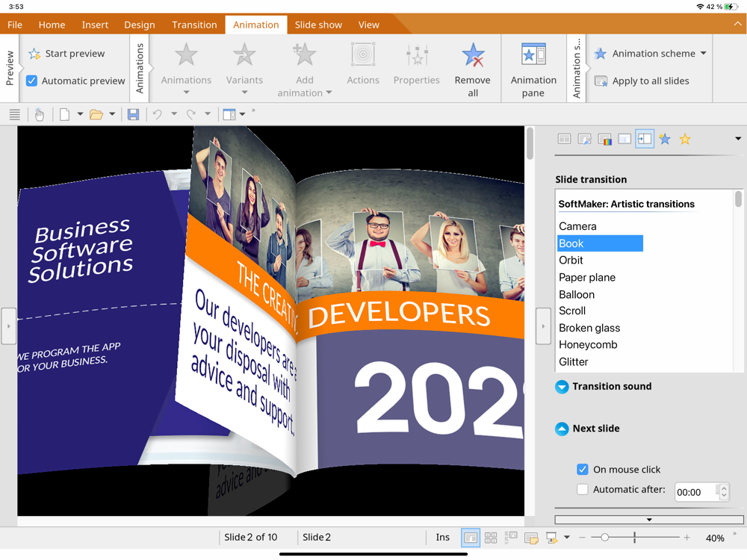Screen dimensions: 747x560
Task: Disable the Automatic preview checkbox
Action: (32, 81)
